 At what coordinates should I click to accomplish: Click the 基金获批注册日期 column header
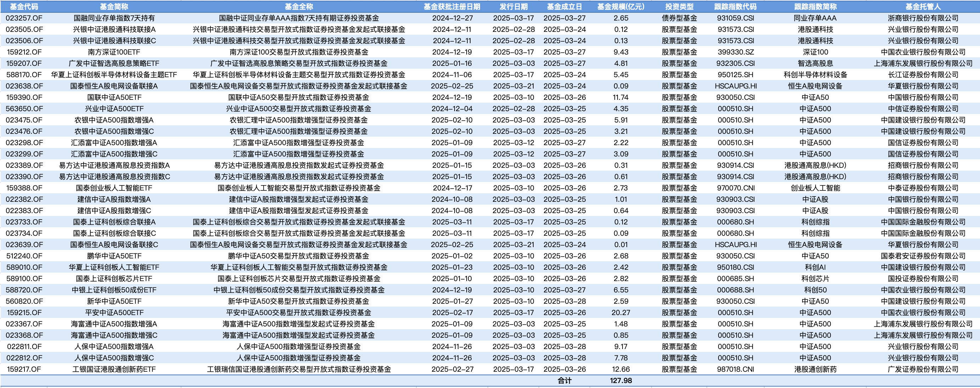452,6
